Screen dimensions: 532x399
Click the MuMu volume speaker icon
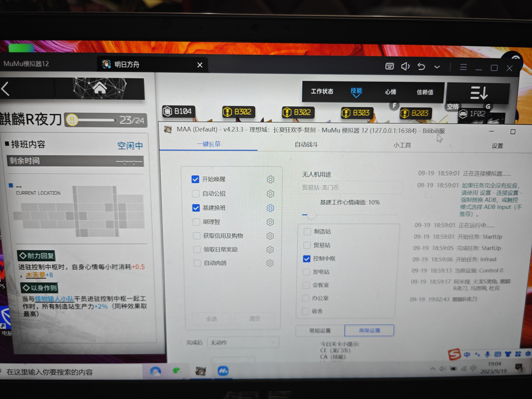tap(405, 66)
